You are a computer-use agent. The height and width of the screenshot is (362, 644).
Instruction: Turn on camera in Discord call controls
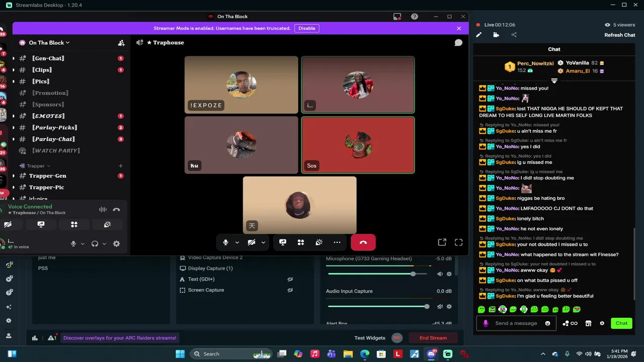coord(252,242)
